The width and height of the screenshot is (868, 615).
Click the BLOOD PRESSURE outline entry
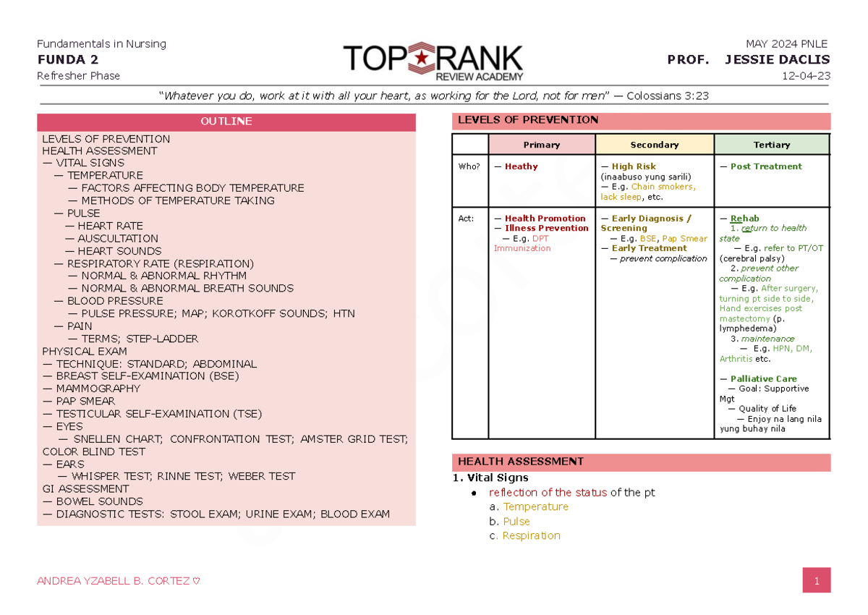click(x=109, y=301)
